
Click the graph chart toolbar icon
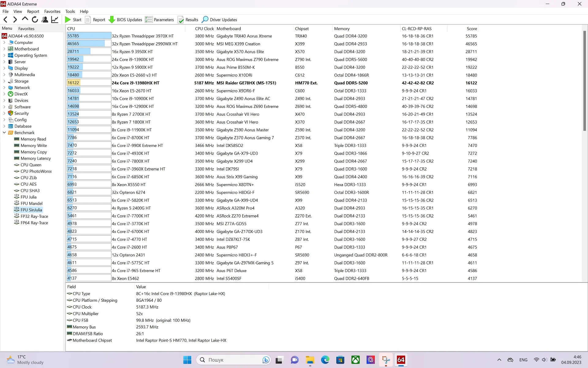click(x=55, y=20)
